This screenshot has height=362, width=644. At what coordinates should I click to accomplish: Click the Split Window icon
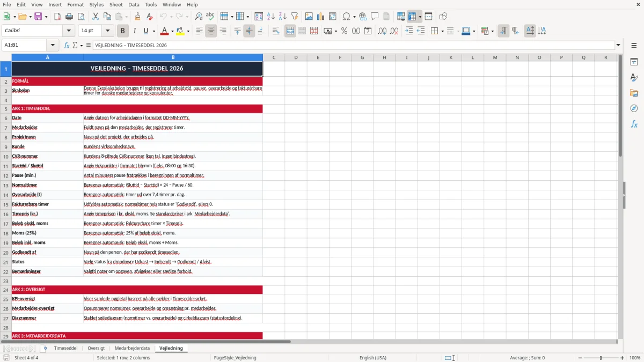(x=428, y=17)
